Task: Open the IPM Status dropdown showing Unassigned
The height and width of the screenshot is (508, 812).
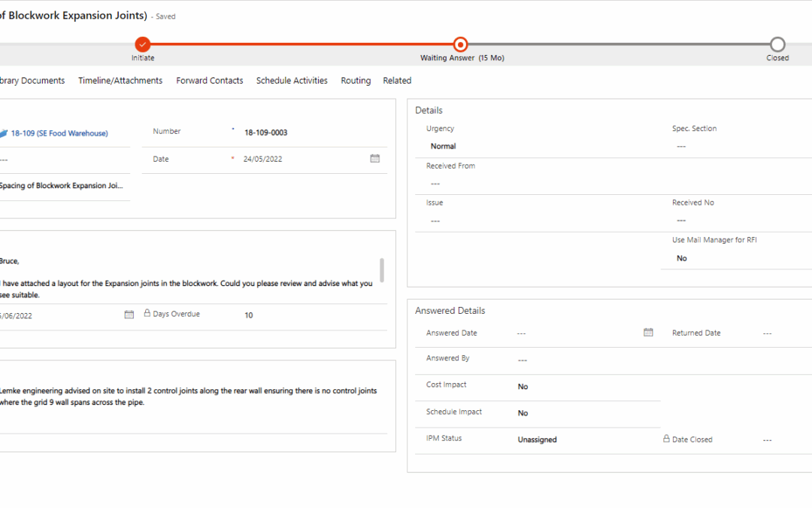Action: coord(537,439)
